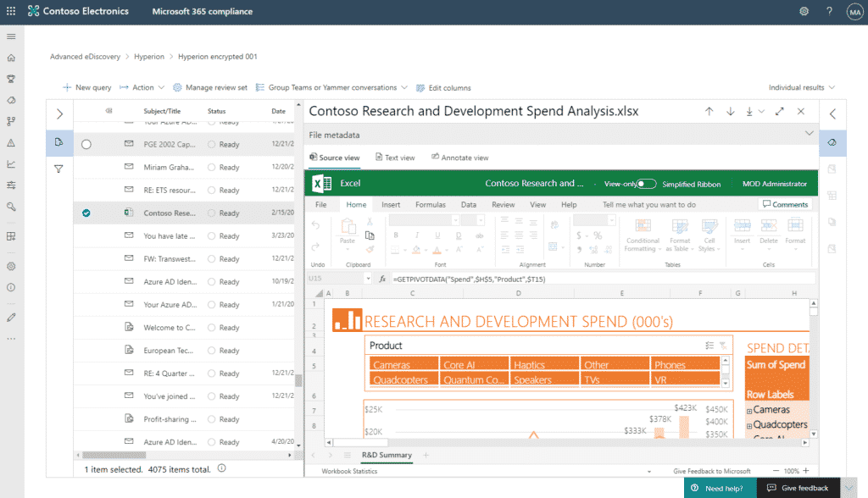Open the Insert ribbon tab in Excel
The height and width of the screenshot is (498, 868).
[x=391, y=204]
